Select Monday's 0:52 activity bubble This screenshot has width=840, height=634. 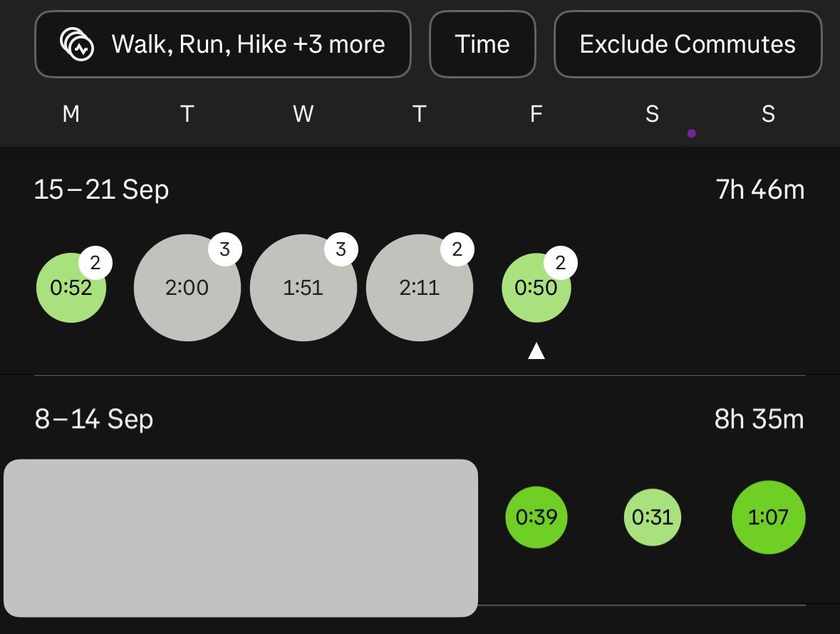(70, 289)
